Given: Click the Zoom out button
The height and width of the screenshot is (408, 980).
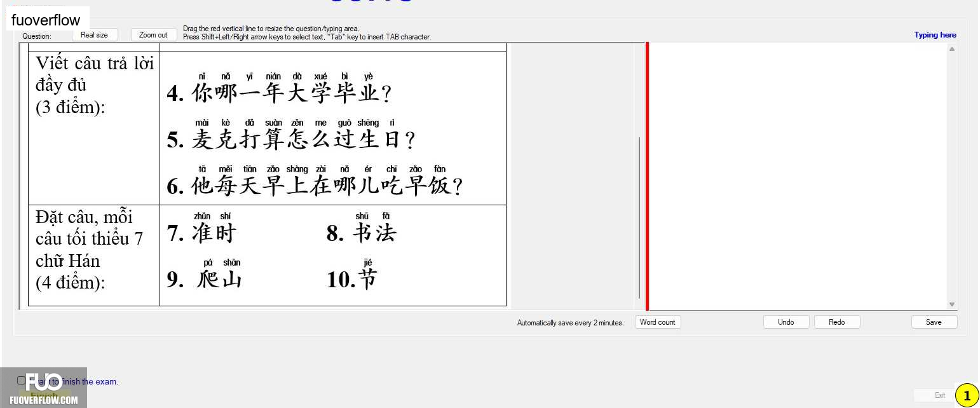Looking at the screenshot, I should pos(153,35).
